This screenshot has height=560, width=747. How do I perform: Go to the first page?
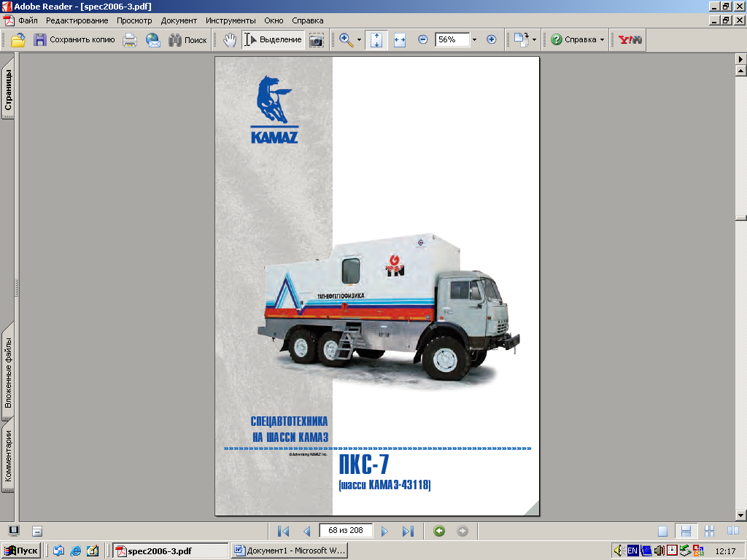pos(284,531)
